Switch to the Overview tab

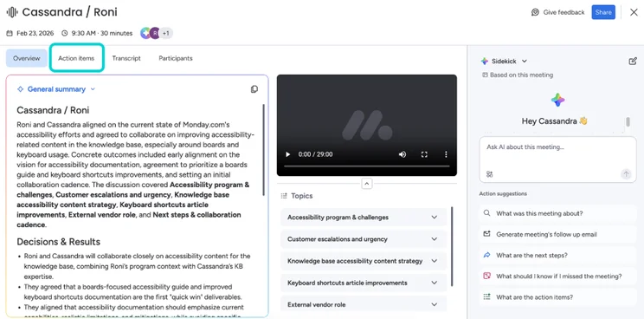coord(26,58)
